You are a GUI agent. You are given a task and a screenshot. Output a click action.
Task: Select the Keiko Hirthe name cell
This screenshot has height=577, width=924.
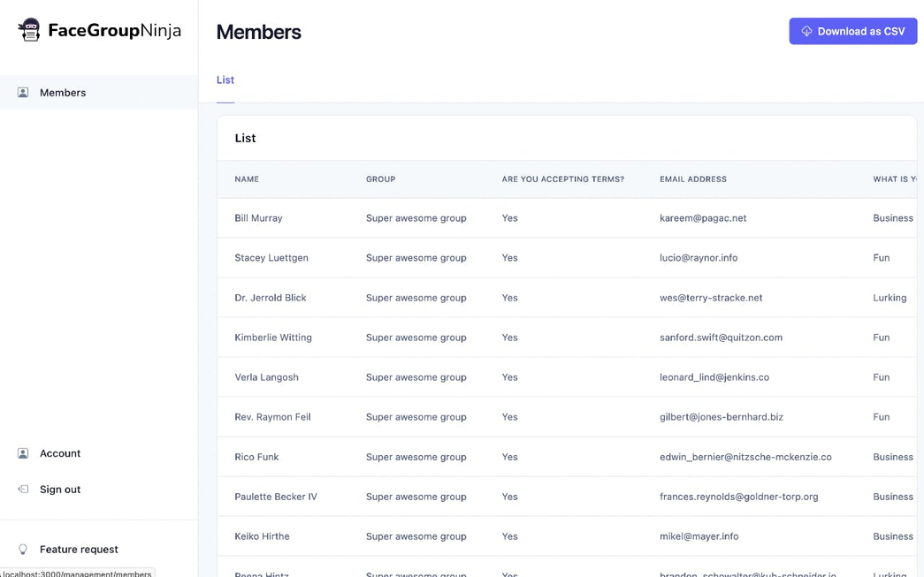pos(262,536)
